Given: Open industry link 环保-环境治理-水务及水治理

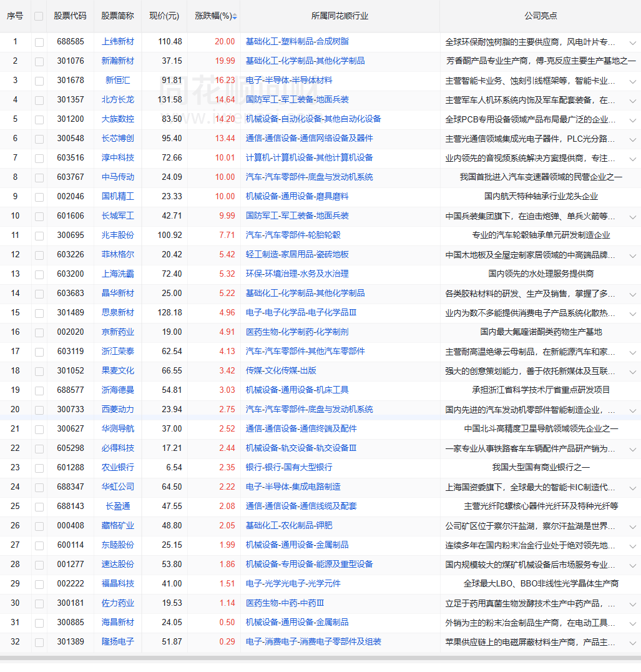Looking at the screenshot, I should 297,274.
